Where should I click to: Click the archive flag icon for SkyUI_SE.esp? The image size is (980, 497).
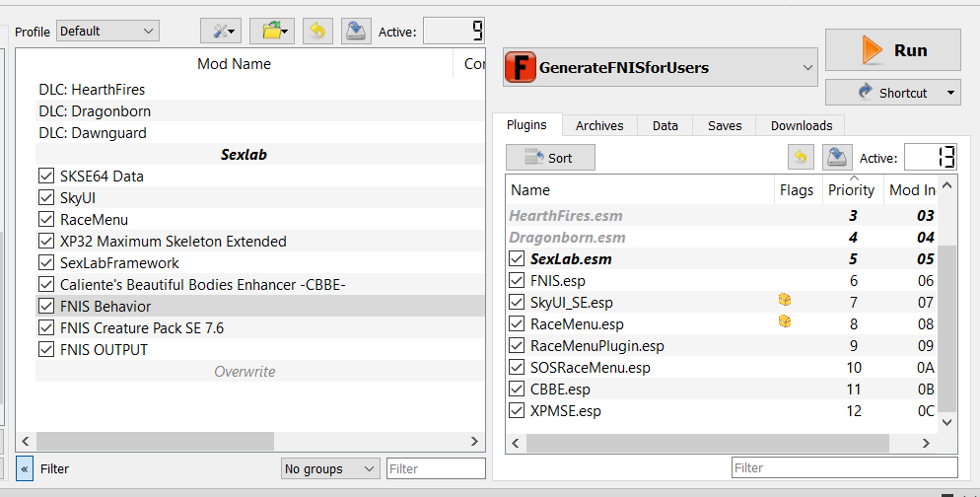click(x=785, y=300)
